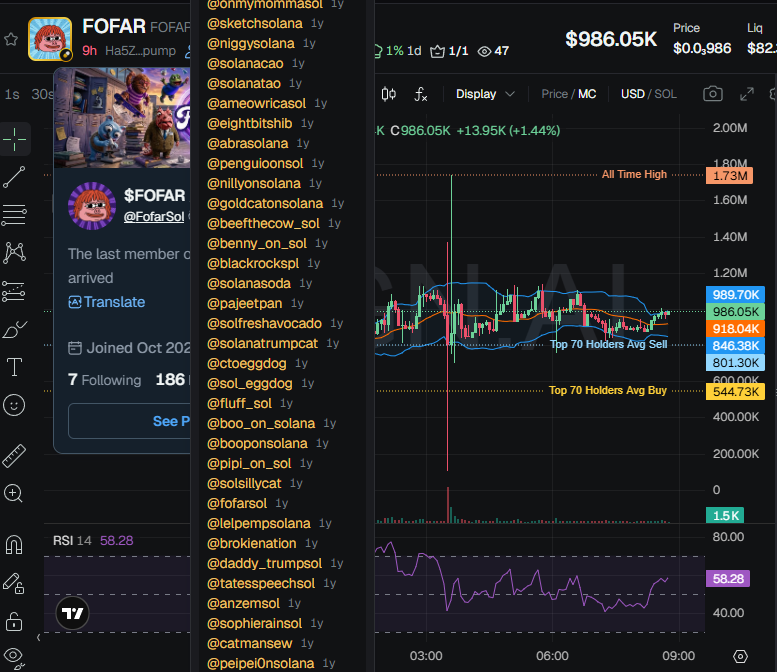Image resolution: width=777 pixels, height=672 pixels.
Task: Select the brush drawing tool
Action: coord(14,330)
